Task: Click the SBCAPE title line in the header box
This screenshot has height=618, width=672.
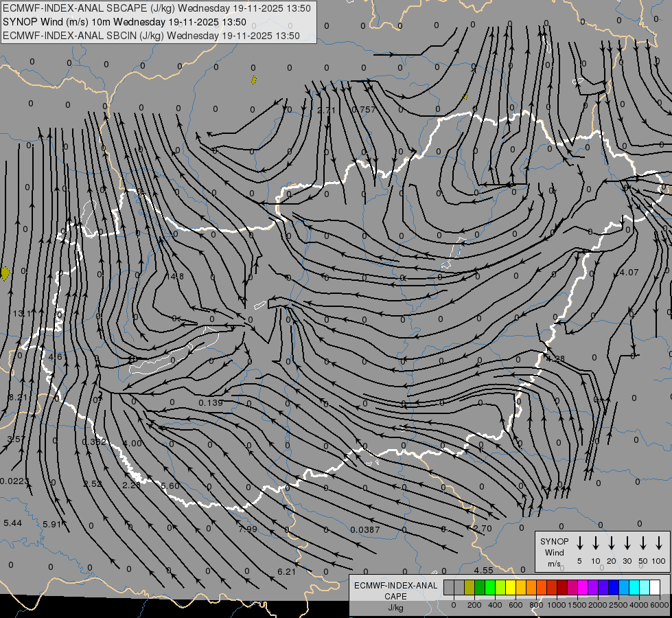Action: coord(157,8)
